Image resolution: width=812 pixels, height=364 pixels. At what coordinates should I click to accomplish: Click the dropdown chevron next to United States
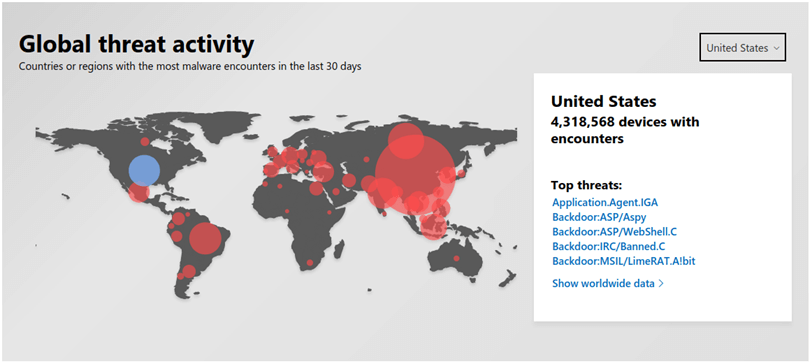776,48
